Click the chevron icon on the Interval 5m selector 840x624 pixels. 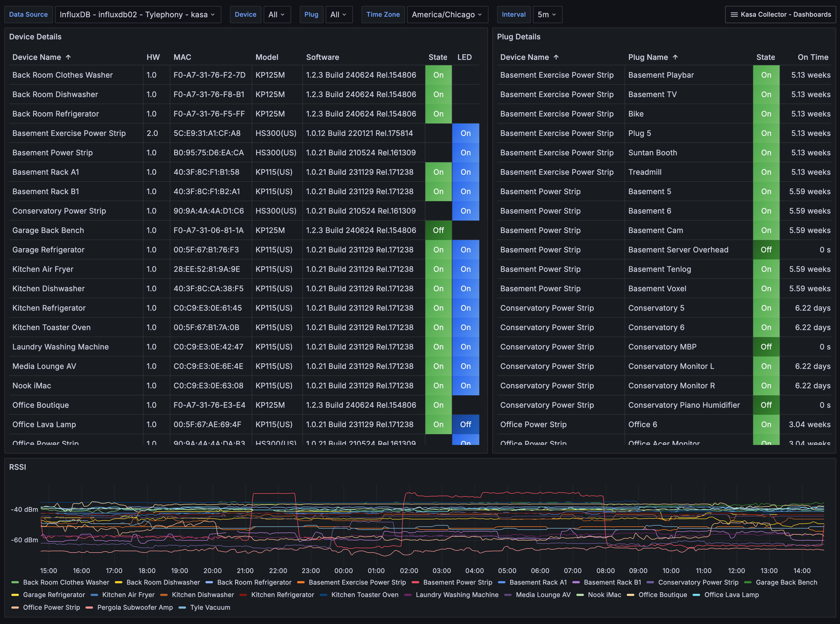554,14
